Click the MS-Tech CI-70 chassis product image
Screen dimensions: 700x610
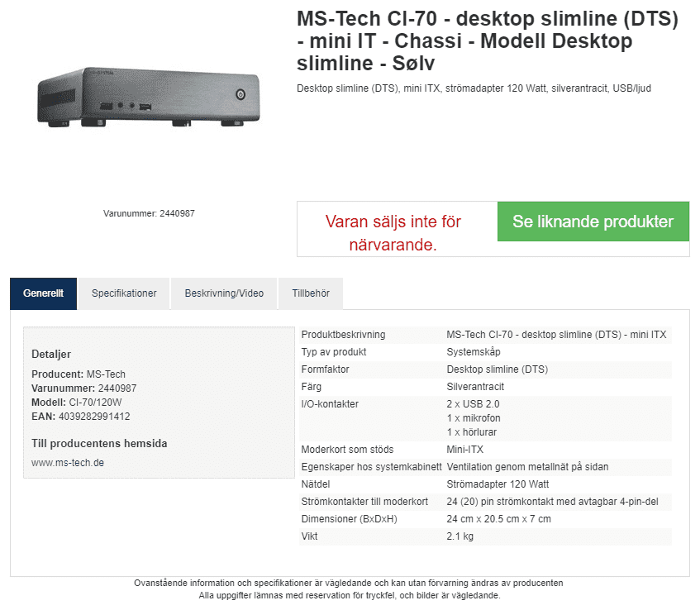click(x=149, y=99)
